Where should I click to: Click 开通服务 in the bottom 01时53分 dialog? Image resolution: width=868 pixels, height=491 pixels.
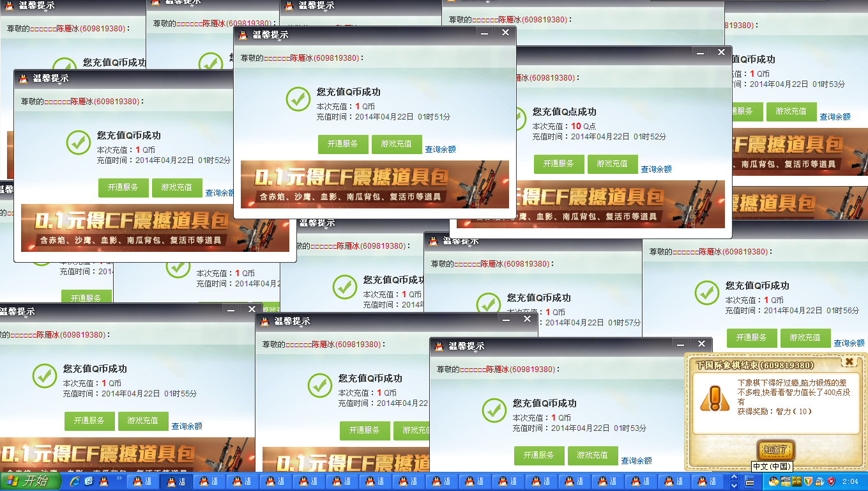click(x=539, y=456)
